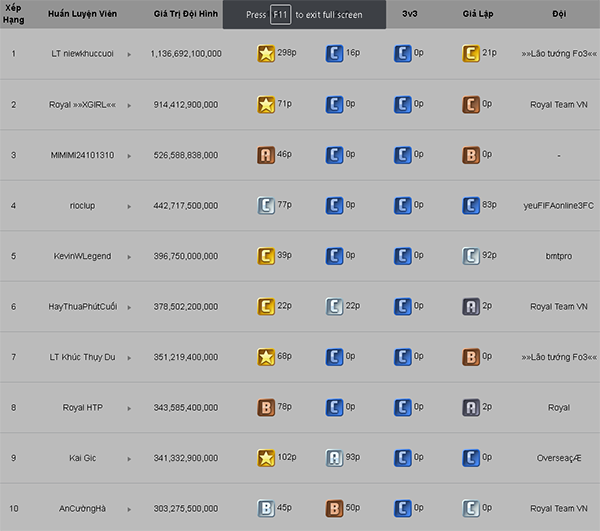
Task: Open coach KevinWLegend profile
Action: [82, 256]
